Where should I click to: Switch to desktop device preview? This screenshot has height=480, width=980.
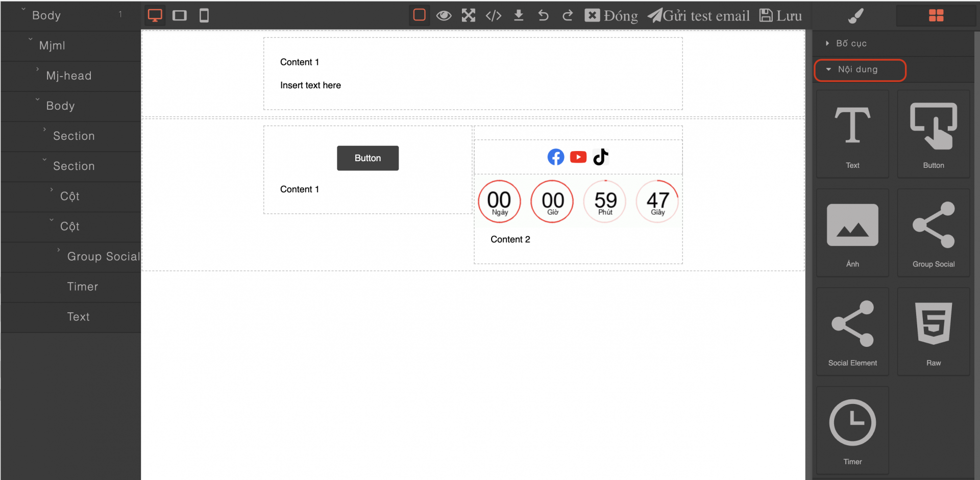(155, 15)
